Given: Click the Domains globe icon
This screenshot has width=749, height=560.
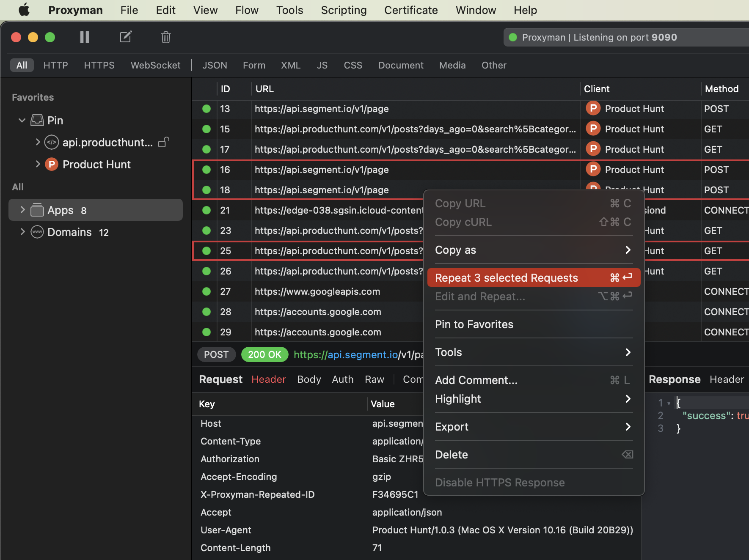Looking at the screenshot, I should (37, 232).
